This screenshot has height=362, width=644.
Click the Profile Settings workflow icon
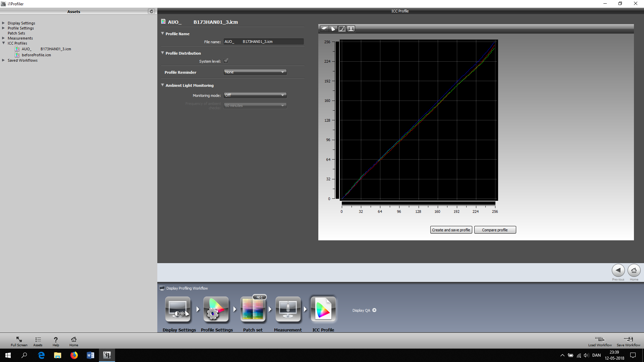pyautogui.click(x=216, y=309)
